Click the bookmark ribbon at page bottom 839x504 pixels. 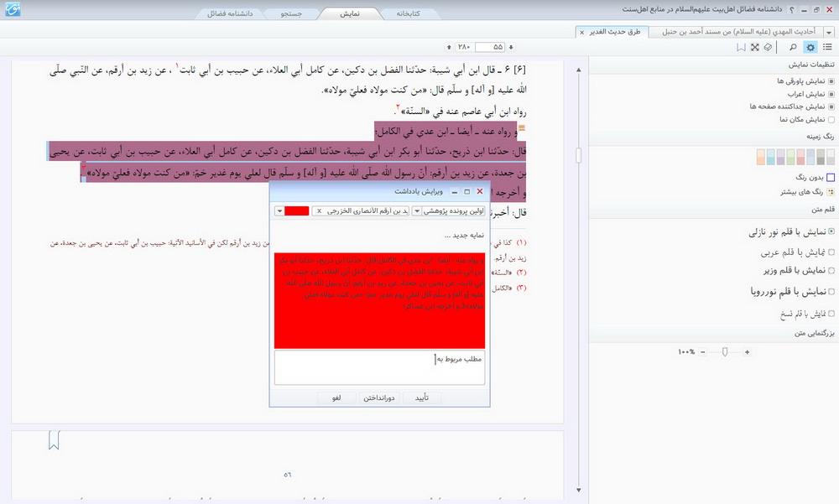54,439
